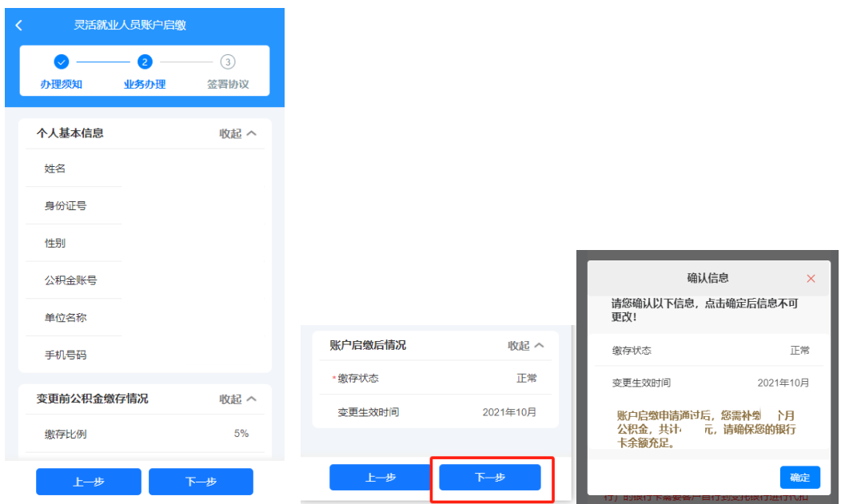Click the red-highlighted 下一步 button
The width and height of the screenshot is (845, 504).
click(490, 478)
